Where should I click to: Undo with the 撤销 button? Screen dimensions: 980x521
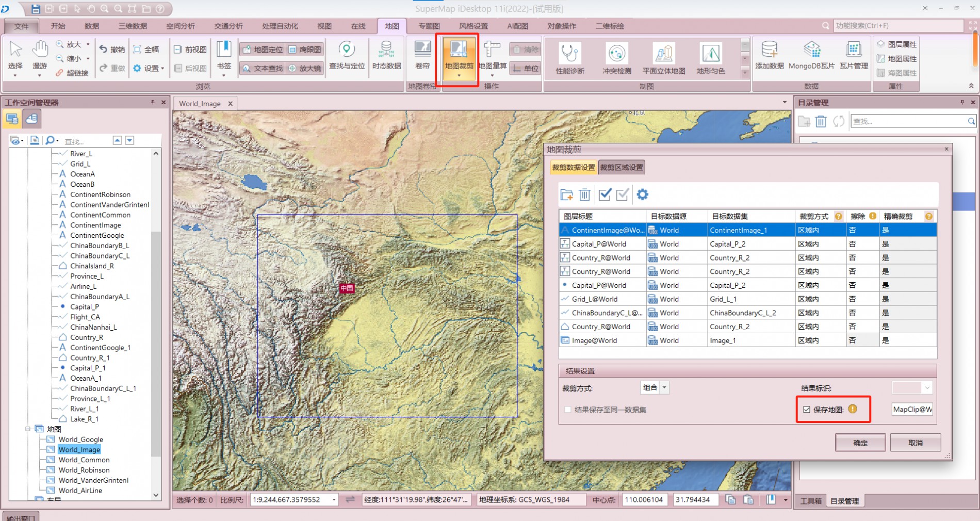pyautogui.click(x=112, y=50)
